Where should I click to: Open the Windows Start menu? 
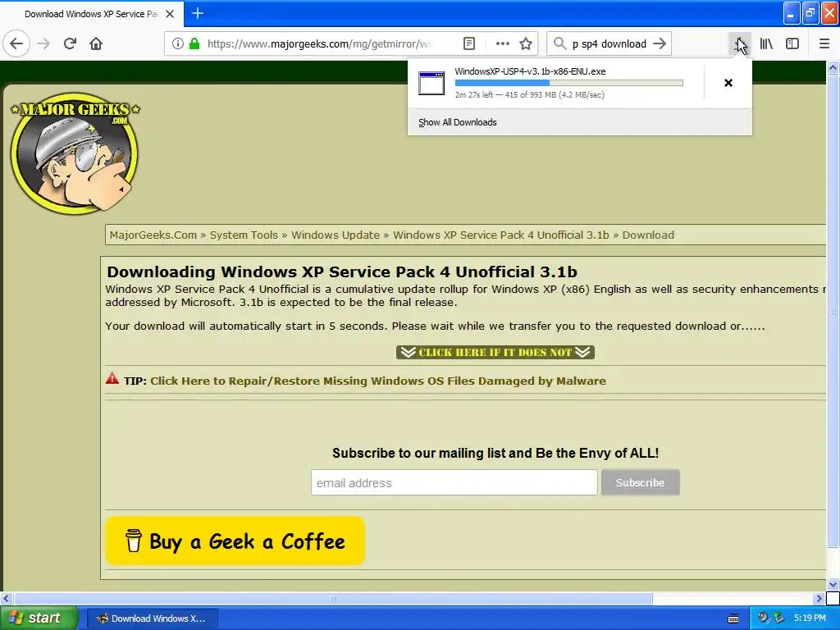39,619
